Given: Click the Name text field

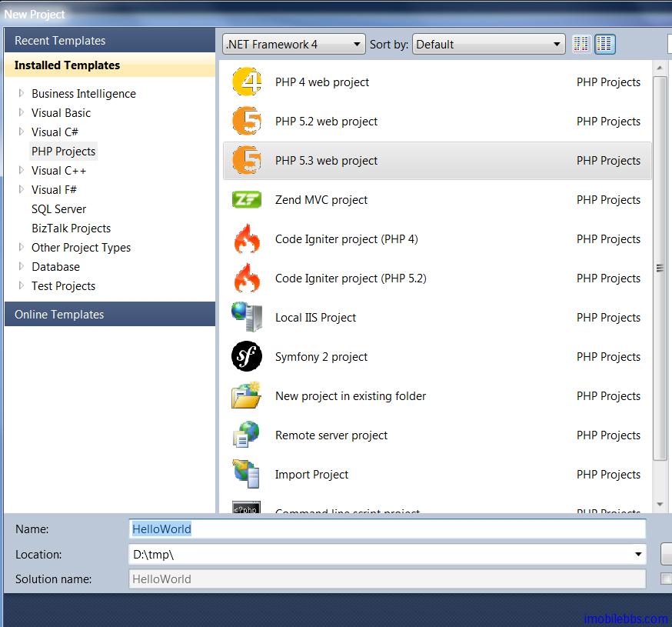Looking at the screenshot, I should point(388,529).
